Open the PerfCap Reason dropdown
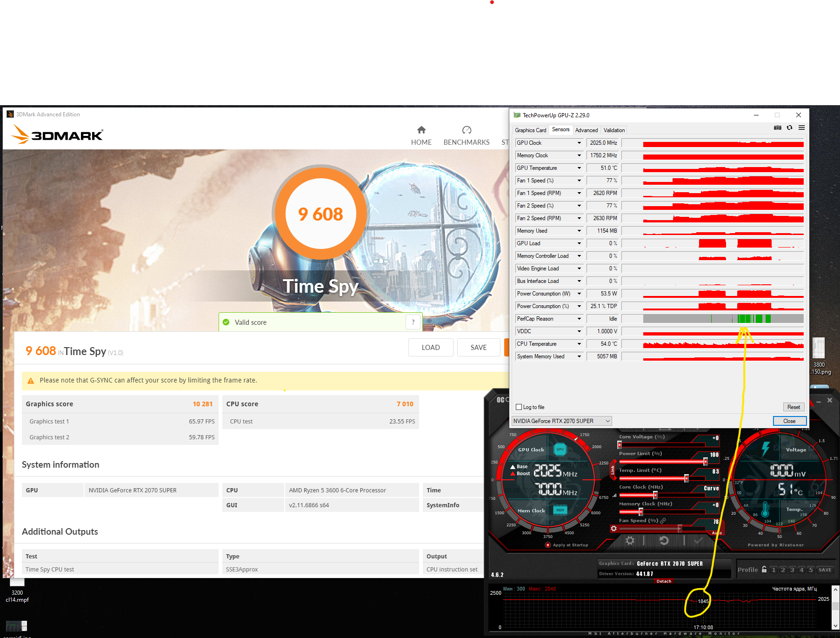 (579, 319)
